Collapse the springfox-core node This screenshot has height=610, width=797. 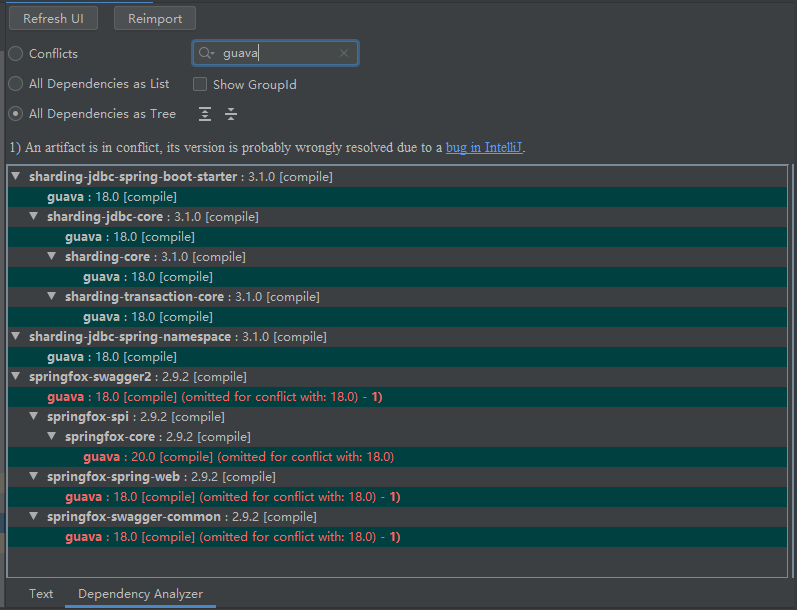52,436
